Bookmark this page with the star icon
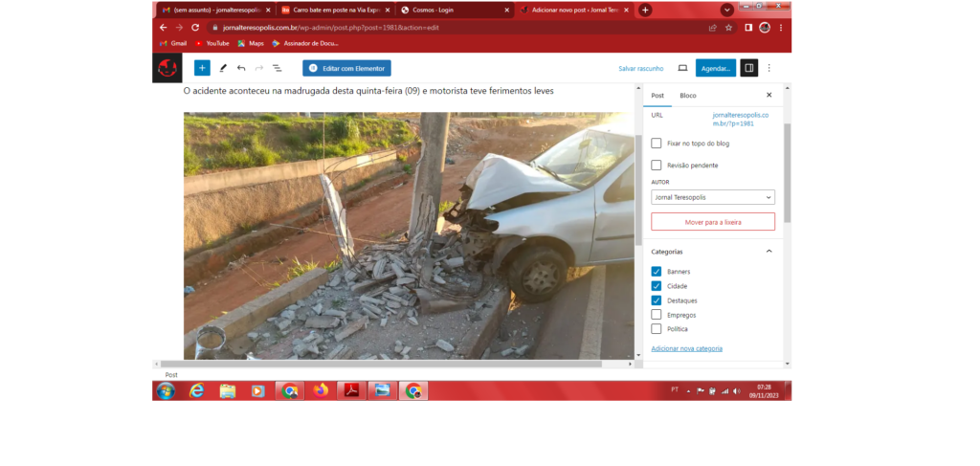Viewport: 980px width, 466px height. [728, 28]
